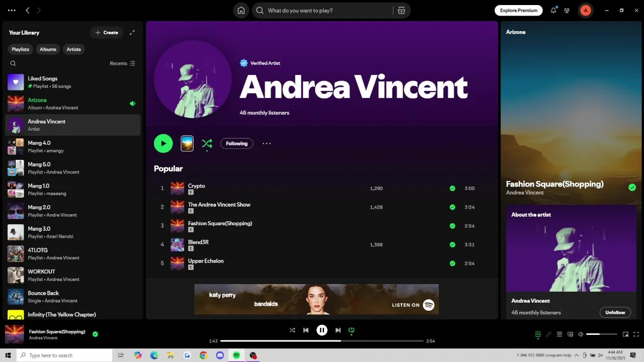Open the Friend Activity icon

tap(567, 11)
